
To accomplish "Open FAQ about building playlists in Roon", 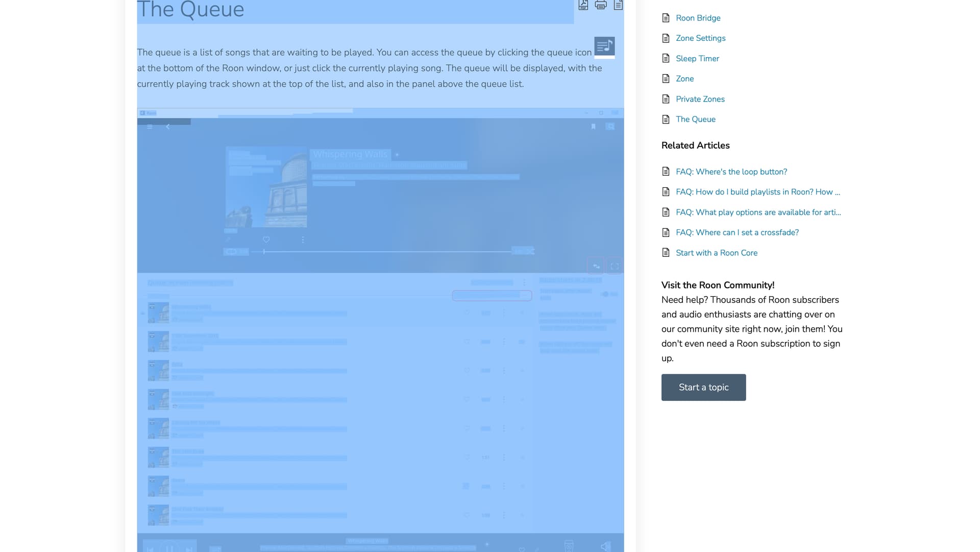I will 757,192.
